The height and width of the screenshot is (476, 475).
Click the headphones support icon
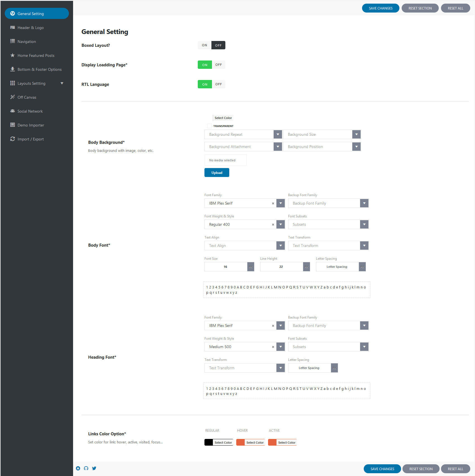86,468
